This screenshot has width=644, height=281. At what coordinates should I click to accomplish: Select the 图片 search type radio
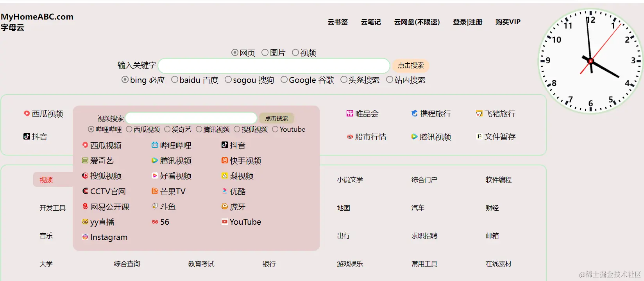[265, 52]
